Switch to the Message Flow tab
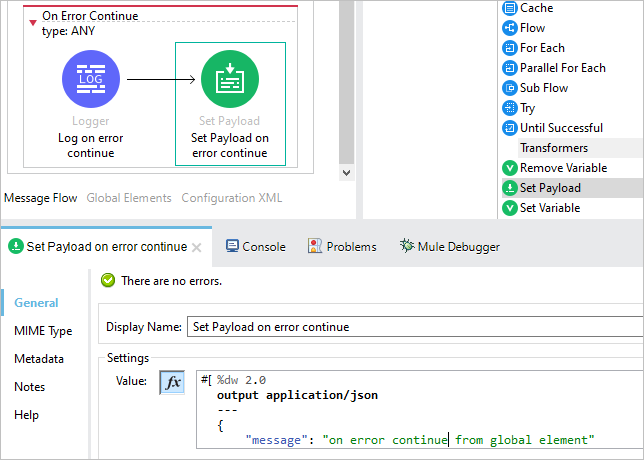Viewport: 644px width, 460px height. tap(41, 198)
